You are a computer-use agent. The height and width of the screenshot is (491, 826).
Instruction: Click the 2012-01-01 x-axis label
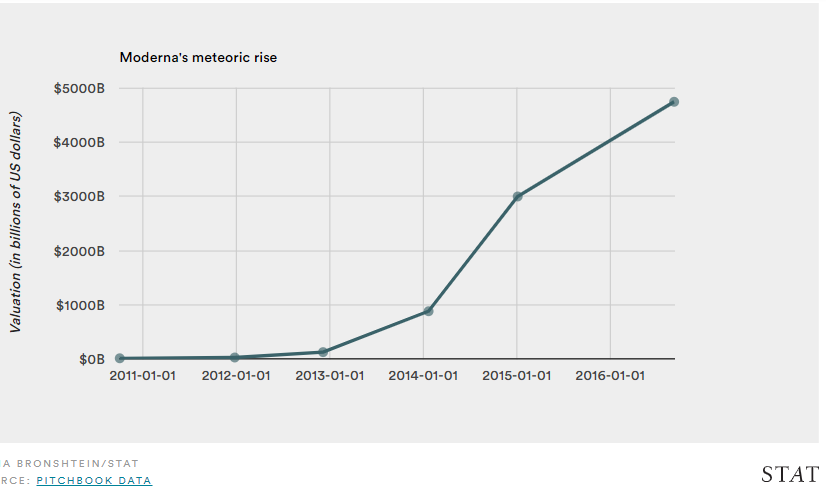tap(236, 376)
